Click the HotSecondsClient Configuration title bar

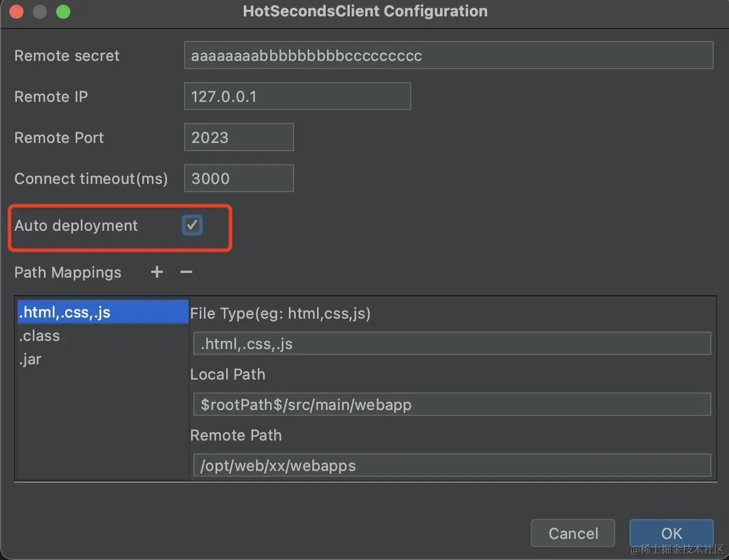click(x=364, y=12)
